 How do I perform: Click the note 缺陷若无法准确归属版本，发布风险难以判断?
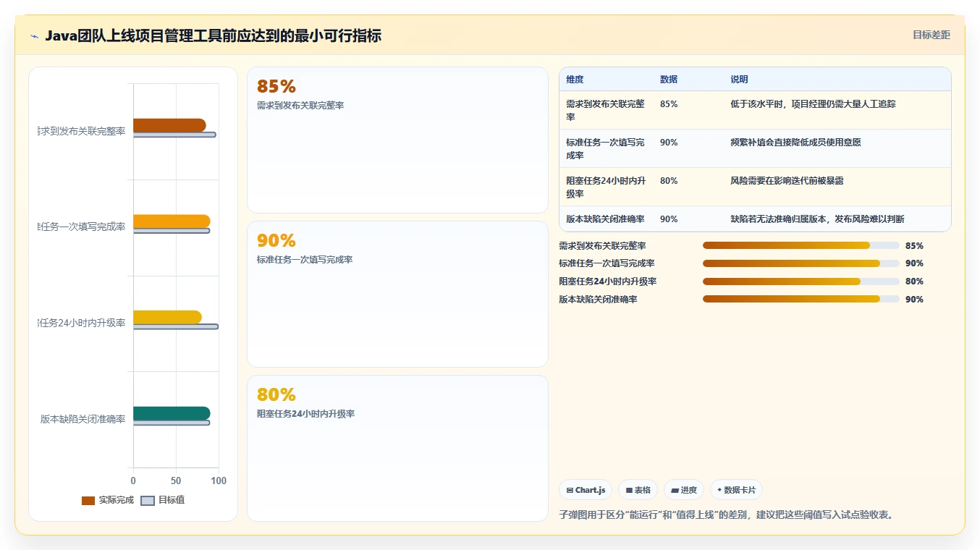pos(817,219)
